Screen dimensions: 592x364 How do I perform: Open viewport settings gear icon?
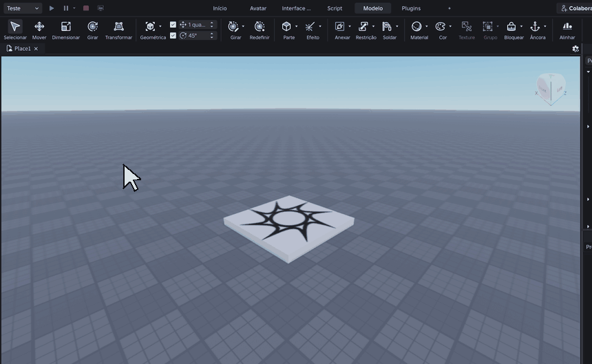point(575,49)
